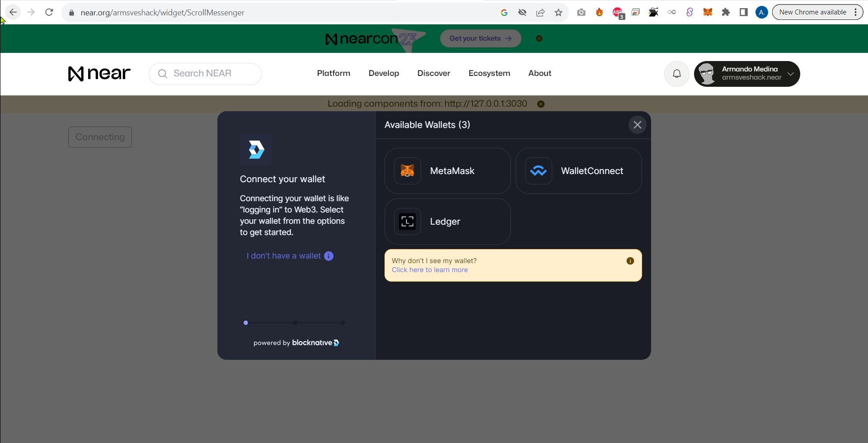The width and height of the screenshot is (868, 443).
Task: Click the dark bird extension icon
Action: point(653,12)
